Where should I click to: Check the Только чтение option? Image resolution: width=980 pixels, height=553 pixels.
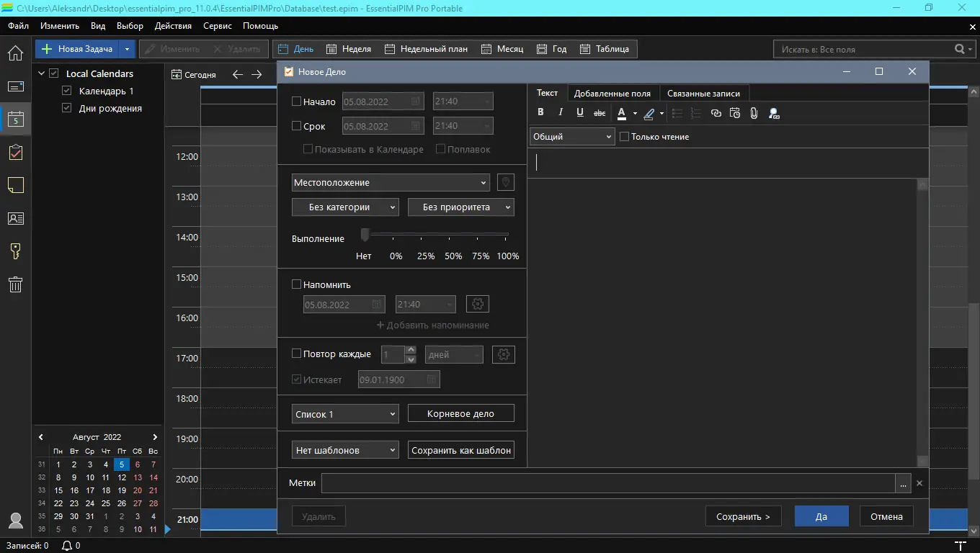[625, 137]
